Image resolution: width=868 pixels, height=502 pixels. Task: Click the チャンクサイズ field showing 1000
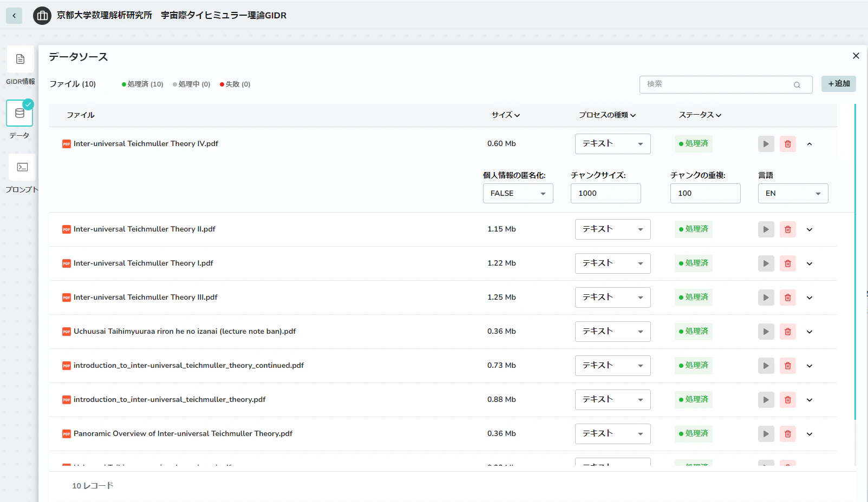(606, 194)
